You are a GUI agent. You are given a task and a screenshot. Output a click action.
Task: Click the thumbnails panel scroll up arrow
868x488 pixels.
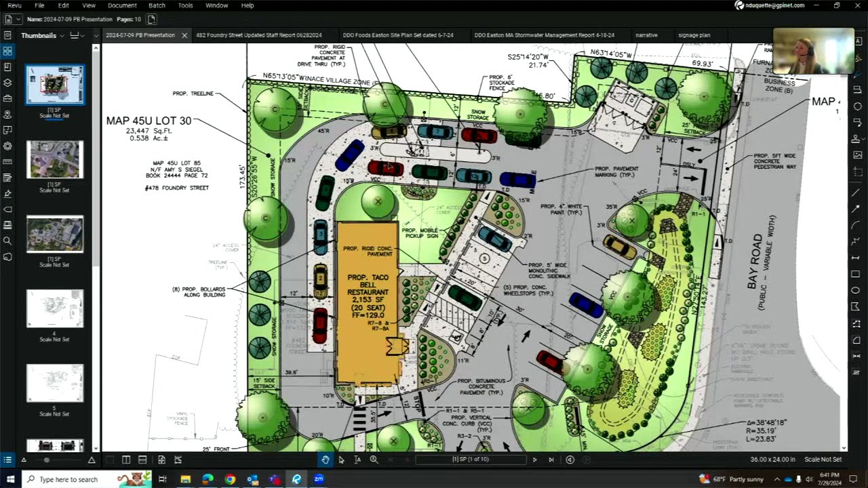pos(96,47)
